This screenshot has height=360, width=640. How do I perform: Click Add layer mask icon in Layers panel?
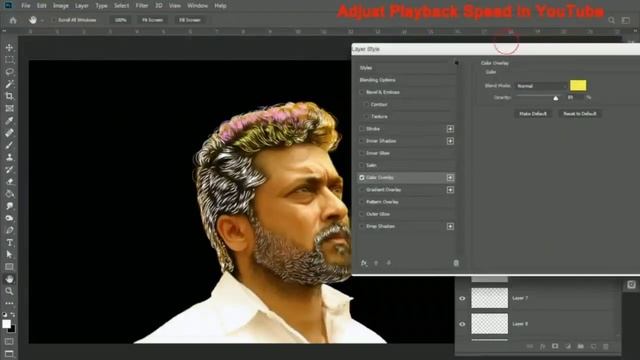click(555, 346)
